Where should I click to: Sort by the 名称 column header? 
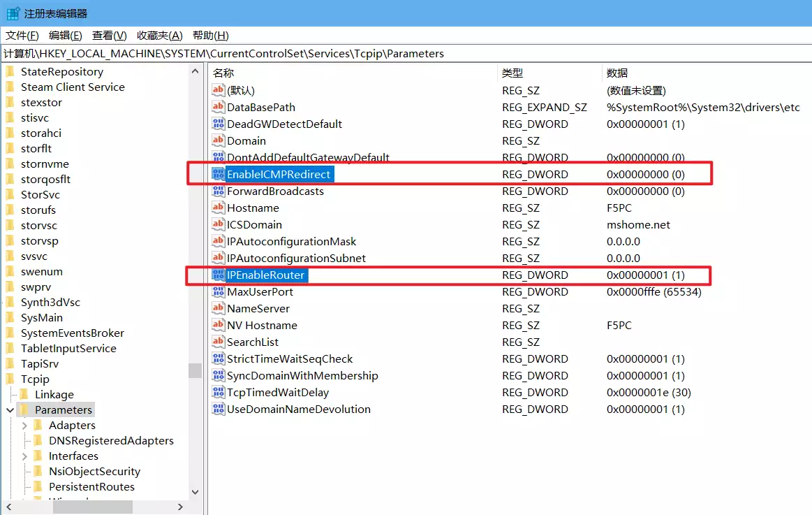coord(223,73)
